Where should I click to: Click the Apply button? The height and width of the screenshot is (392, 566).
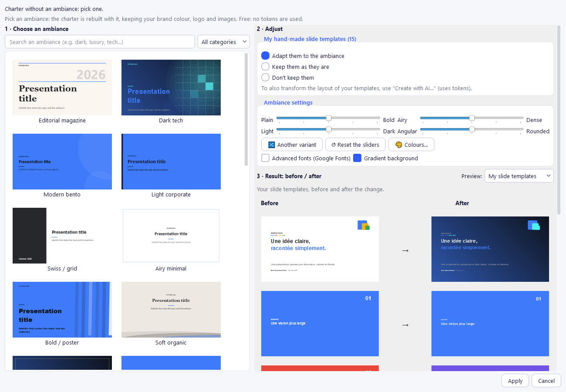[x=515, y=381]
